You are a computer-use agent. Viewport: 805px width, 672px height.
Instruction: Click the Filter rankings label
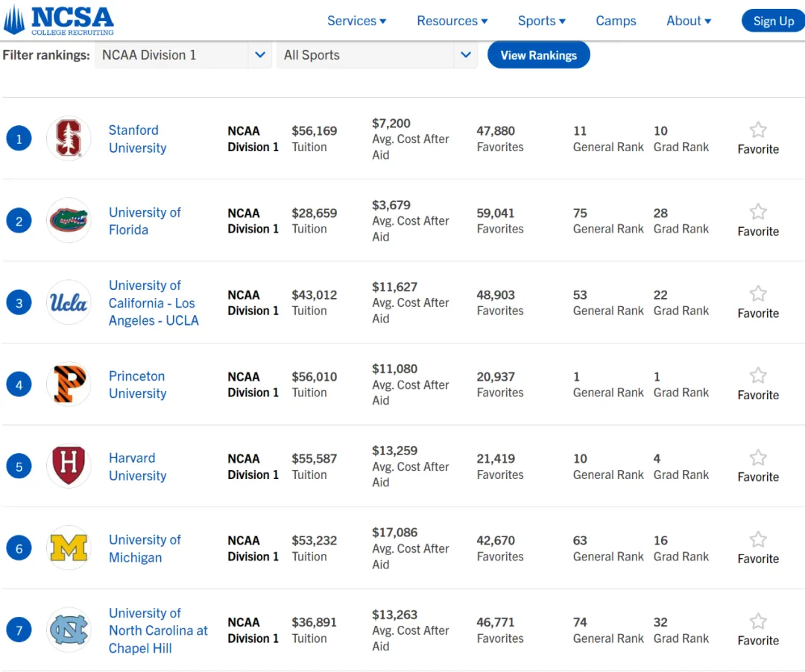click(x=46, y=55)
